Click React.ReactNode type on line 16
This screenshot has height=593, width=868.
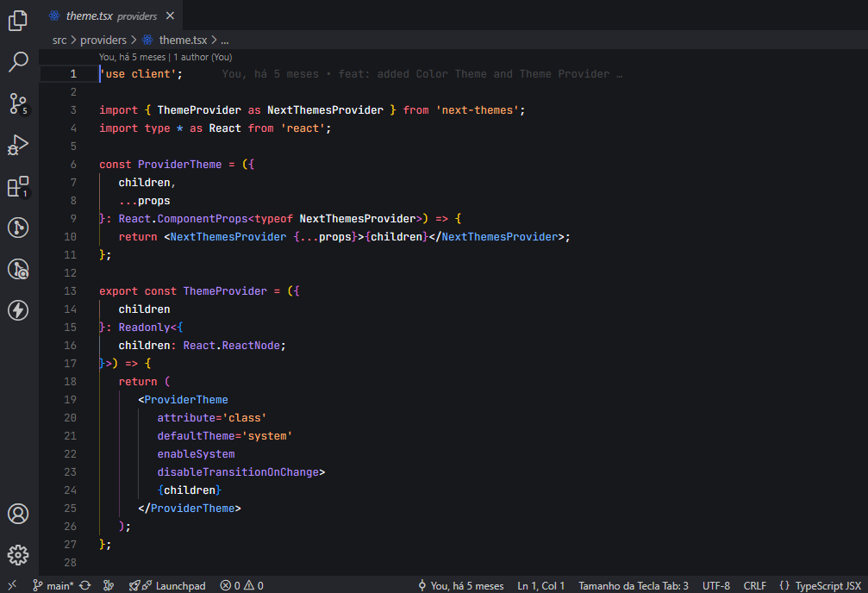(231, 346)
